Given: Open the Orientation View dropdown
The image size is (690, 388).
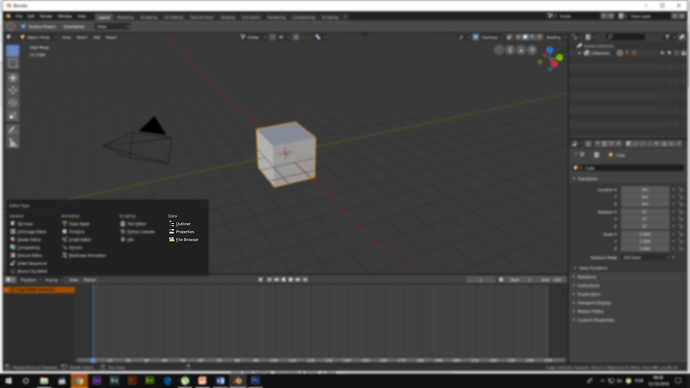Looking at the screenshot, I should 112,26.
